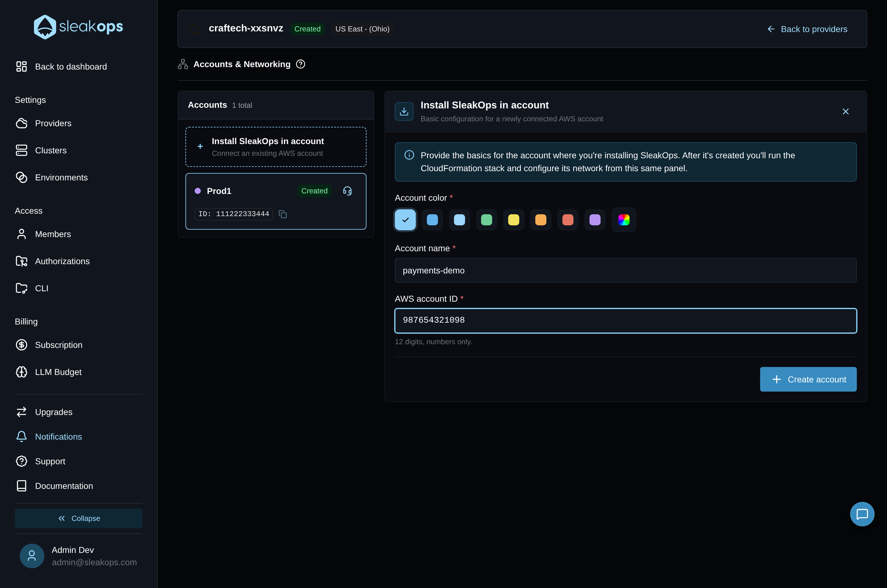Click the user avatar for Admin Dev
This screenshot has width=887, height=588.
click(32, 556)
